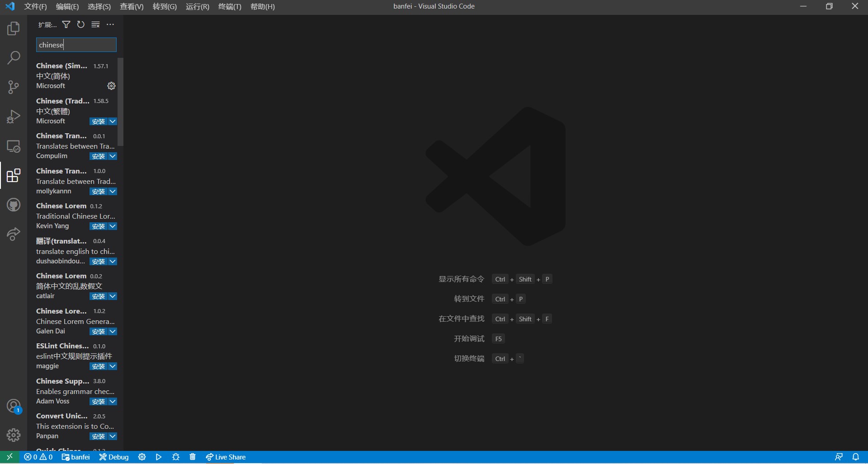Screen dimensions: 868x464
Task: Click the status bar bug icon
Action: 176,457
